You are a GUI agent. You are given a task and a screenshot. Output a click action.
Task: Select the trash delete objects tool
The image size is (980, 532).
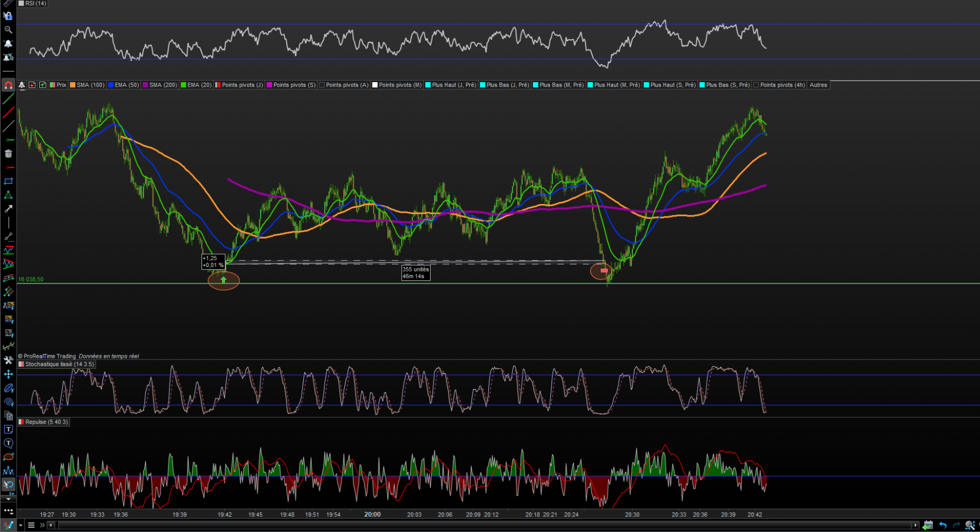pos(8,153)
